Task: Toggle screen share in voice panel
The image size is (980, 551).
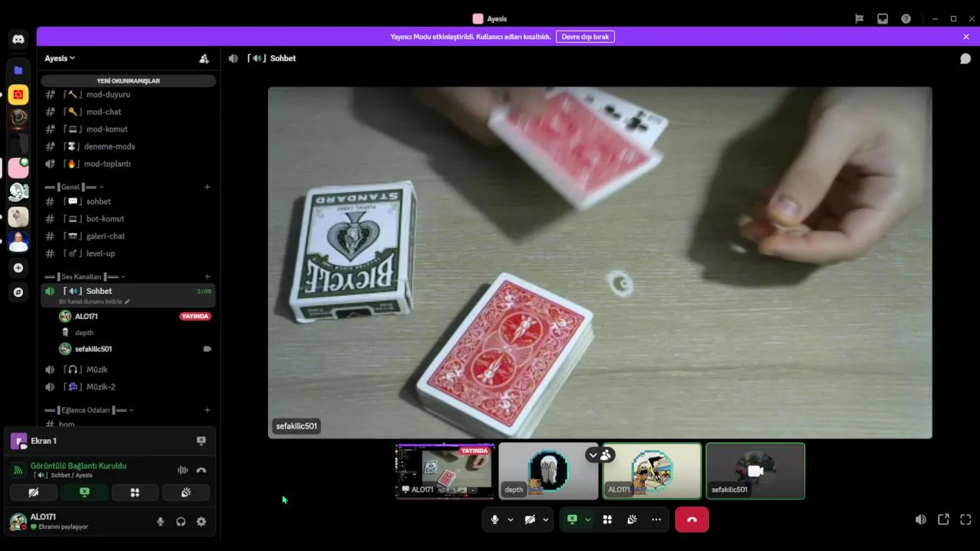Action: point(84,493)
